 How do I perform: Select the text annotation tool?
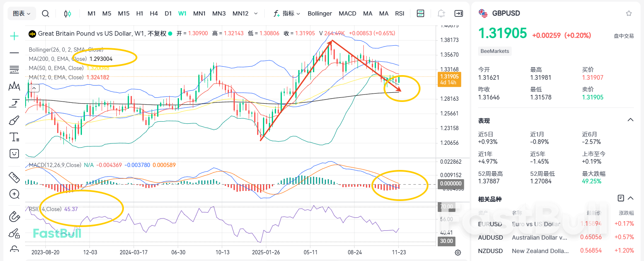point(14,136)
